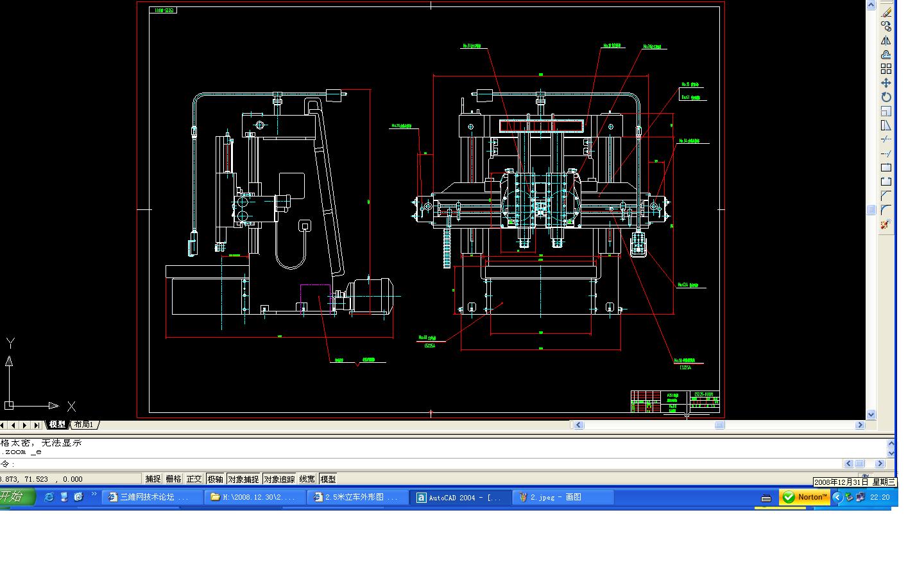Viewport: 924px width, 578px height.
Task: Launch Internet Explorer from quick launch
Action: tap(49, 497)
